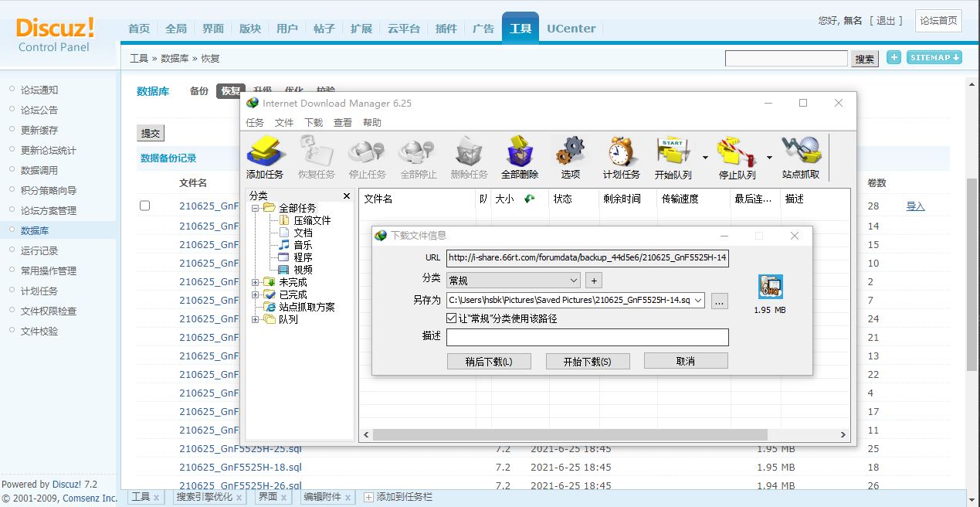Click the description (描述) input field
This screenshot has width=980, height=507.
pos(587,337)
